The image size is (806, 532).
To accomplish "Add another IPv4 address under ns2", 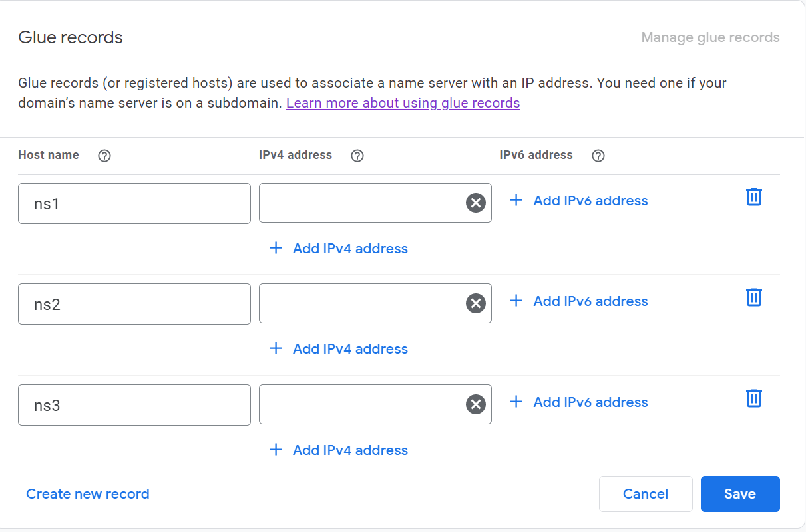I will (x=338, y=349).
